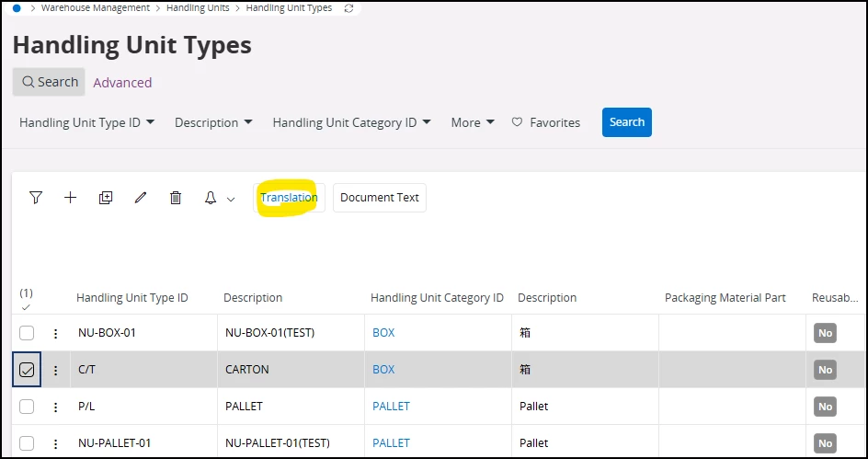Click the pencil edit icon

(x=141, y=198)
